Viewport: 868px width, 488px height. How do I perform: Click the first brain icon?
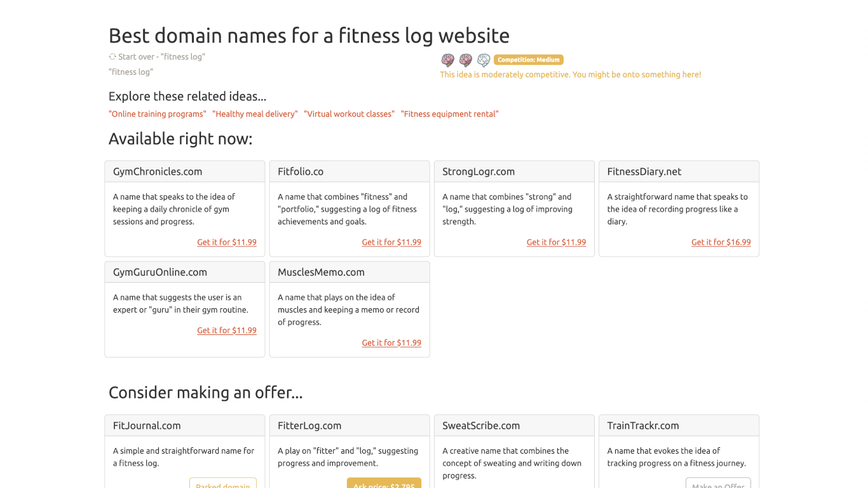447,60
